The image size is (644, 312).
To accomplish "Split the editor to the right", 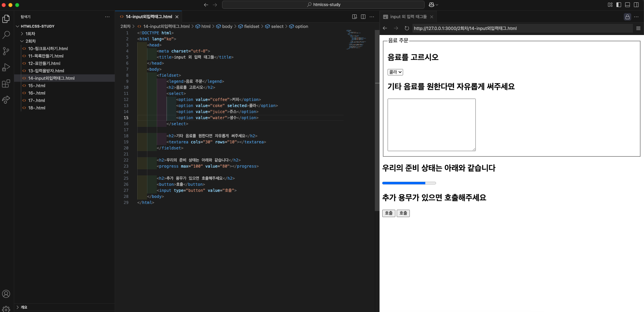I will [363, 17].
